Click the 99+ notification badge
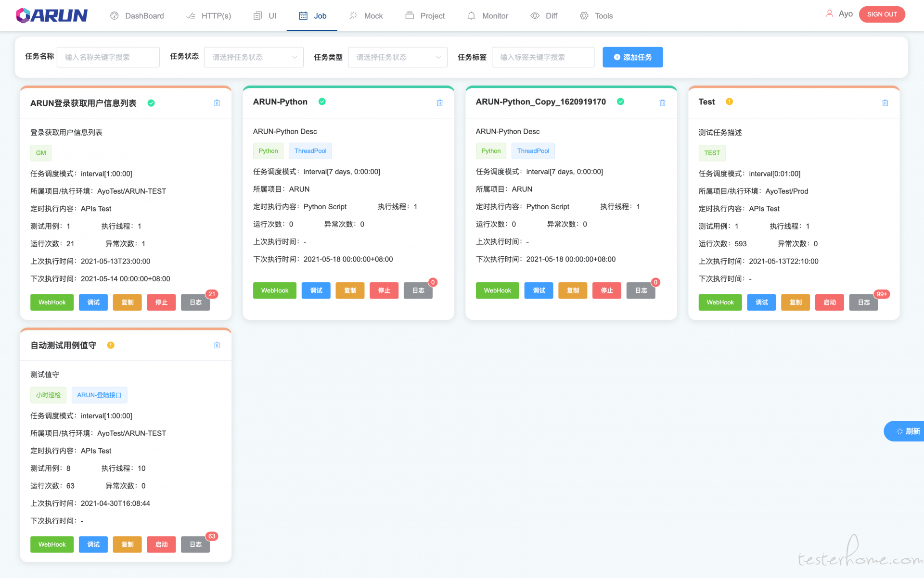Screen dimensions: 924x578 click(882, 294)
